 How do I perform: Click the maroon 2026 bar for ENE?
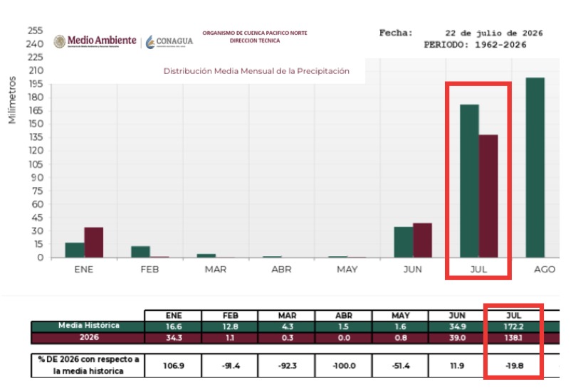click(94, 242)
